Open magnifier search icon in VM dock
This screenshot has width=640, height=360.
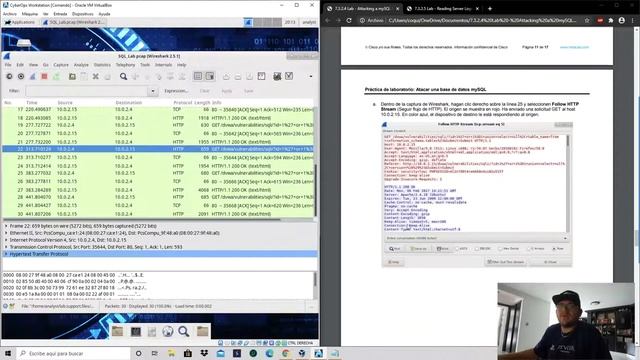coord(184,331)
